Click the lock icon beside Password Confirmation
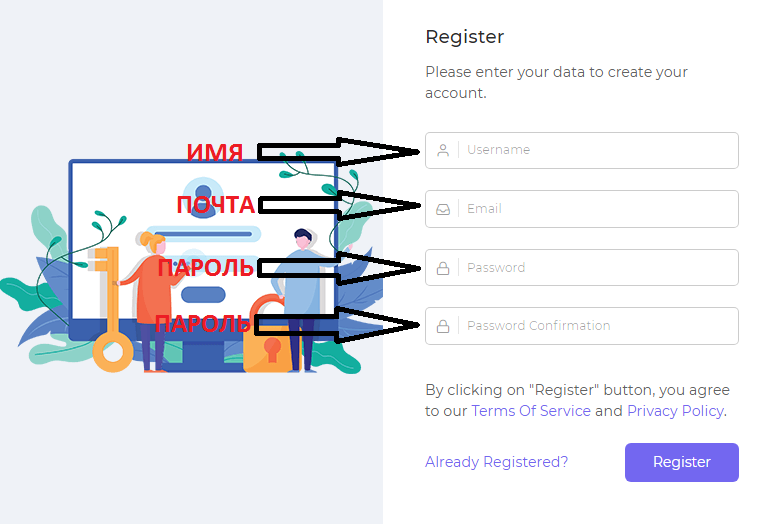 point(443,326)
